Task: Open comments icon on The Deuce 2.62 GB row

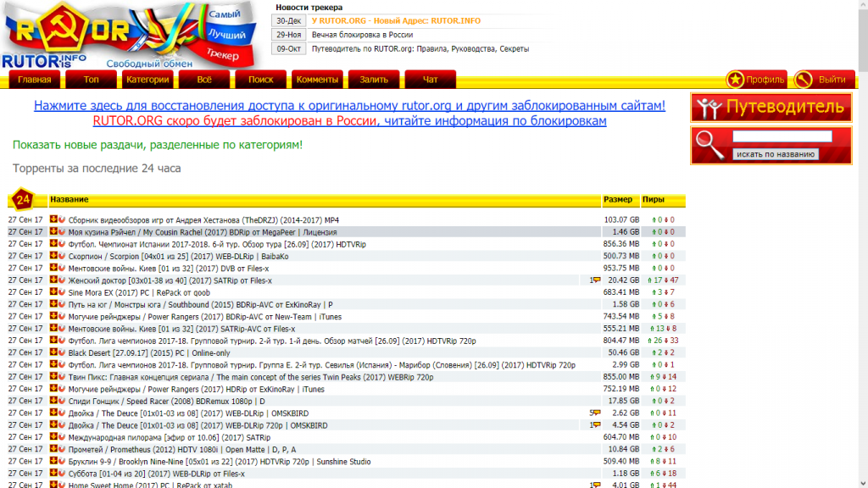Action: (x=597, y=413)
